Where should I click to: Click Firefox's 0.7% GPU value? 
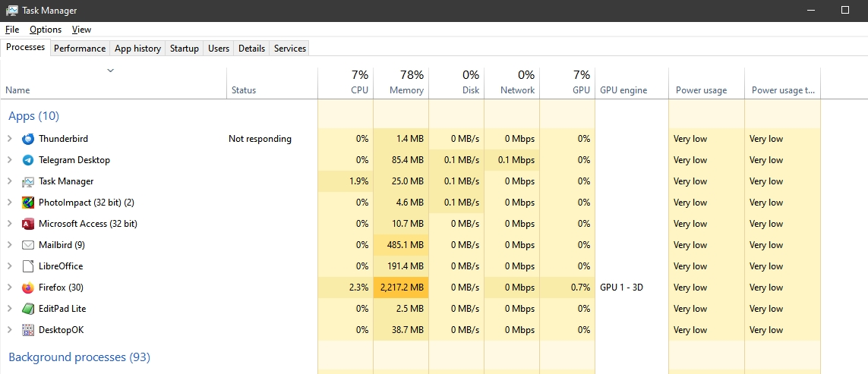pos(567,288)
